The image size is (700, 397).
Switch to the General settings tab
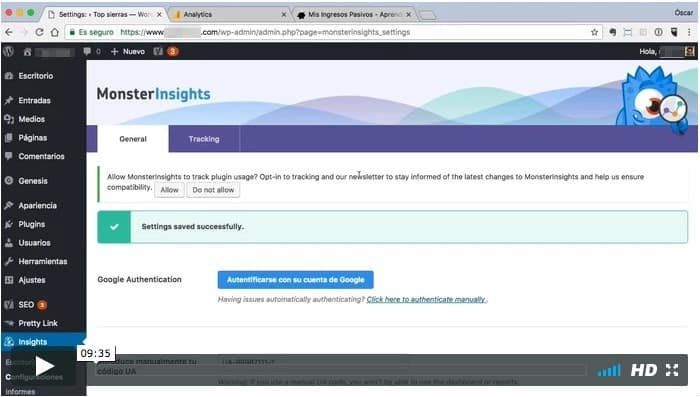133,139
